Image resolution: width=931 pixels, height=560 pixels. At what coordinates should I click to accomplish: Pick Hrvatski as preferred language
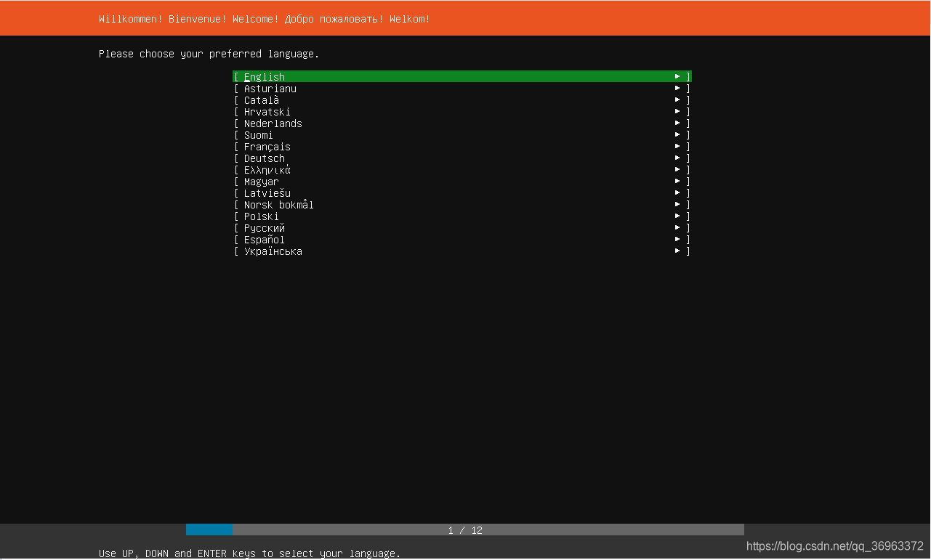[462, 111]
